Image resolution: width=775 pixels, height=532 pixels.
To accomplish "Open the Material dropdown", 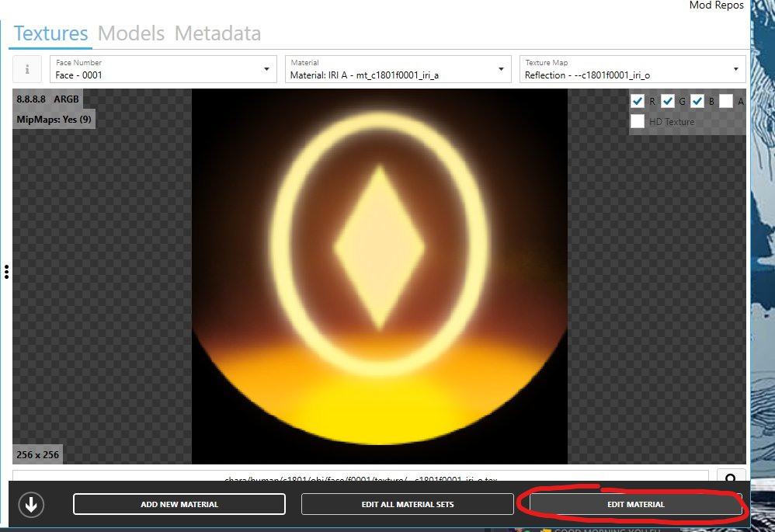I will [x=398, y=69].
